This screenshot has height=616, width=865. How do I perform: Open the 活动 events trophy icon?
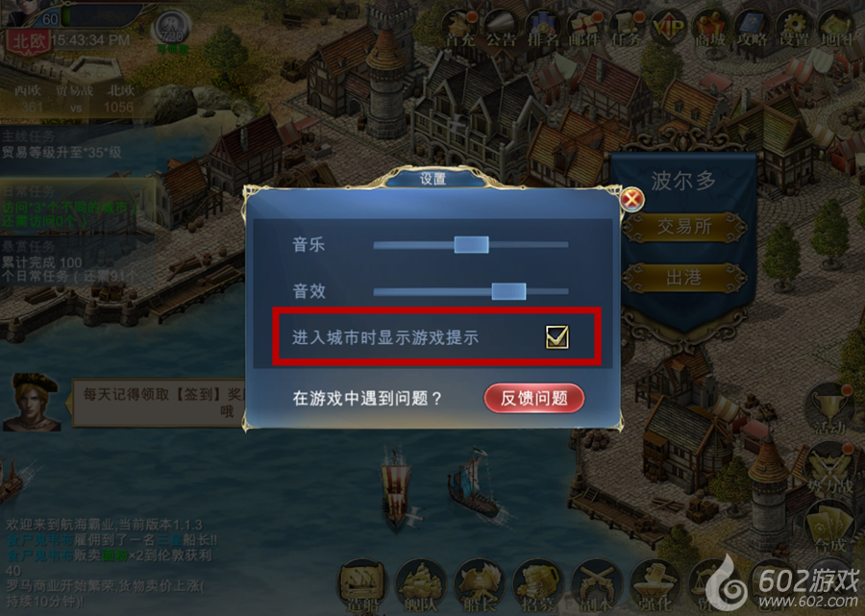tap(830, 409)
